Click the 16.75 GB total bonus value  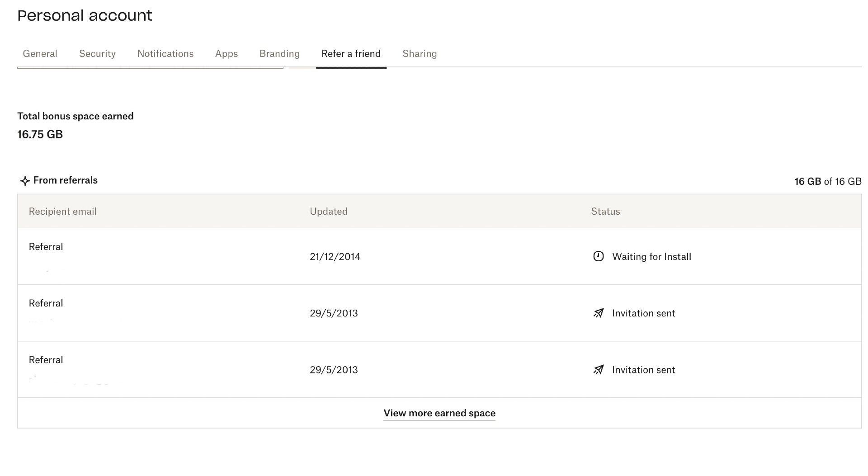click(x=40, y=134)
